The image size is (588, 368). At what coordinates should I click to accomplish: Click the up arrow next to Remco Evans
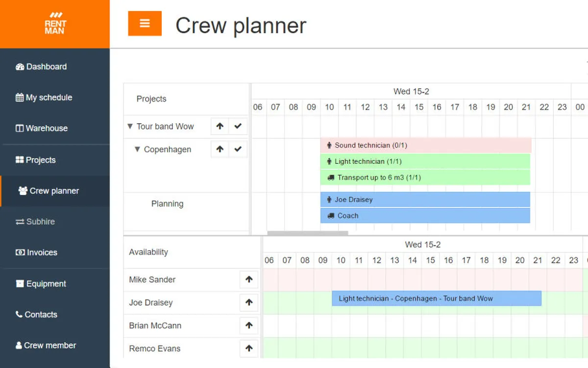pyautogui.click(x=249, y=348)
